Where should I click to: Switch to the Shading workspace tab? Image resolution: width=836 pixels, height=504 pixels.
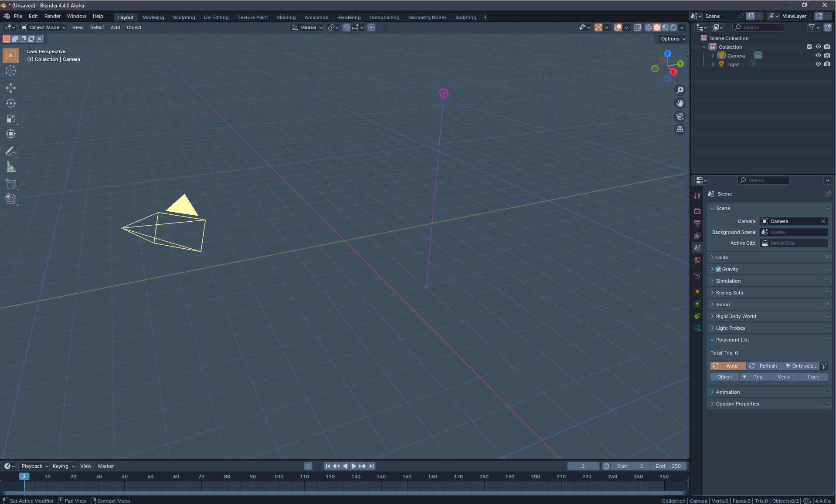pyautogui.click(x=286, y=17)
